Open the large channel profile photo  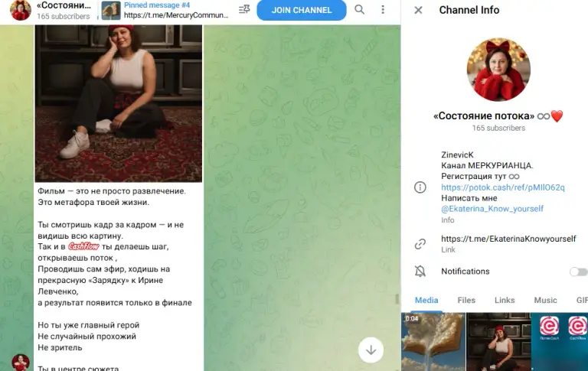coord(498,70)
